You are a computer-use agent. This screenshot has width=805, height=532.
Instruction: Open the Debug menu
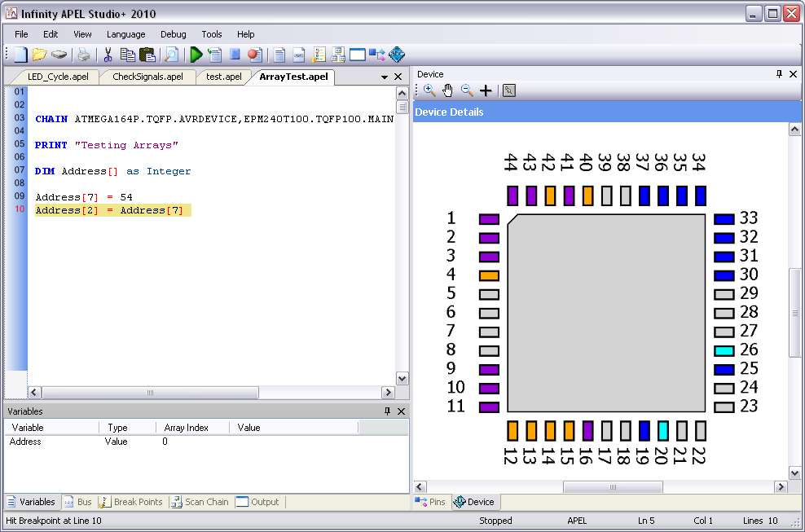(x=173, y=34)
